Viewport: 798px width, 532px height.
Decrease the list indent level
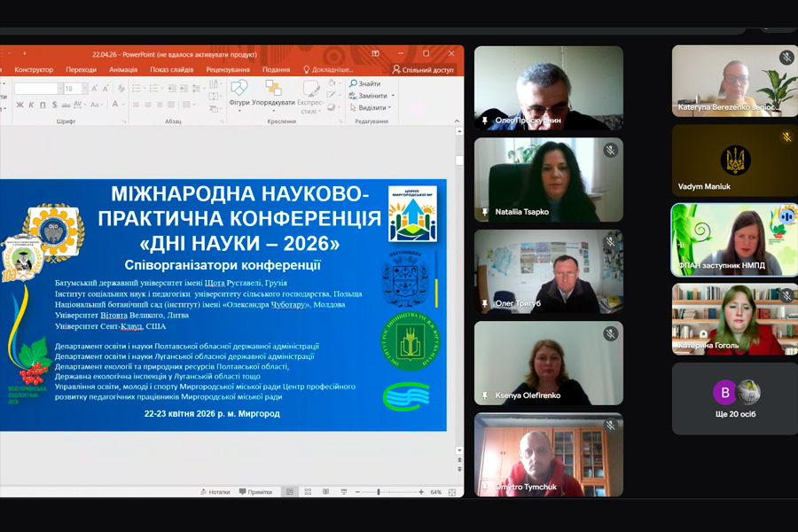[172, 88]
